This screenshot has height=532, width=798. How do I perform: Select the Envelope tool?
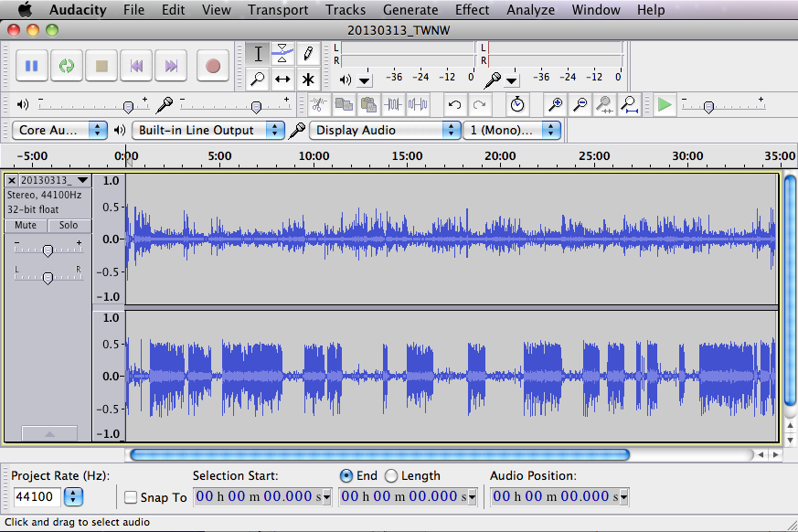[283, 53]
